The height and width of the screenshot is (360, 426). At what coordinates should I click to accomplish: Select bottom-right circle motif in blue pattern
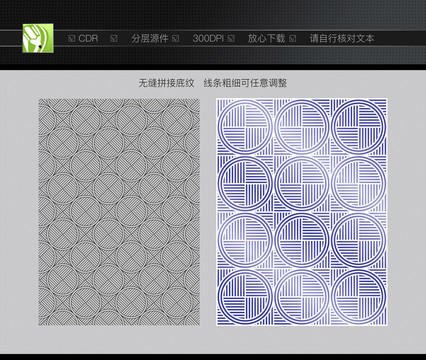[359, 296]
